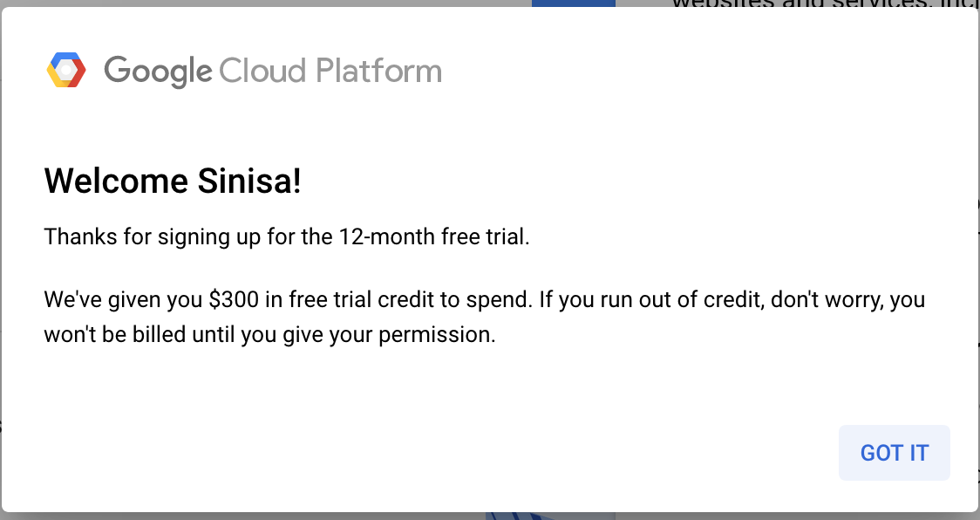Click the "won't be billed" phrase

tap(115, 334)
